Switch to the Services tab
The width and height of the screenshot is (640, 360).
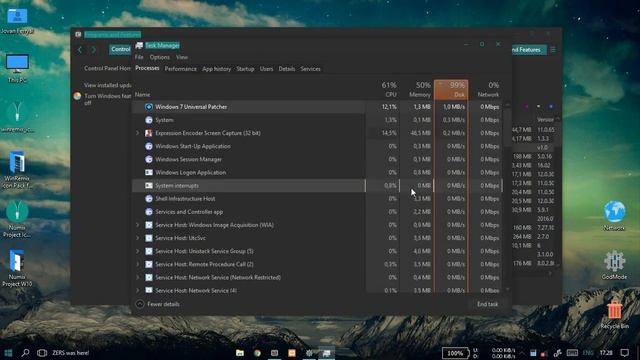[x=310, y=69]
